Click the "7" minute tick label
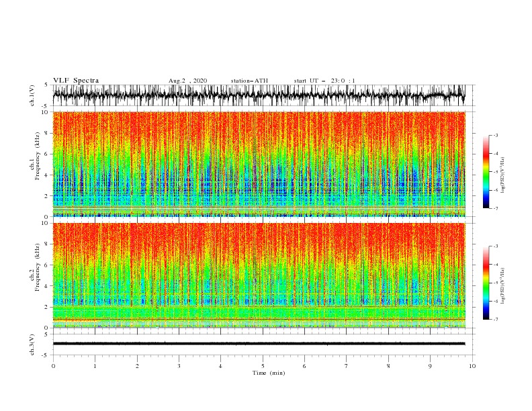 click(347, 366)
